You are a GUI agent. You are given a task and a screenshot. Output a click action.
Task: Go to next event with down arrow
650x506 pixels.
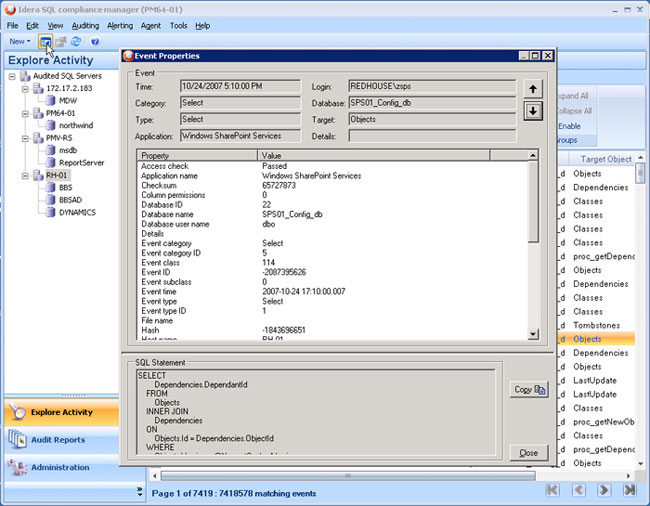pyautogui.click(x=533, y=111)
